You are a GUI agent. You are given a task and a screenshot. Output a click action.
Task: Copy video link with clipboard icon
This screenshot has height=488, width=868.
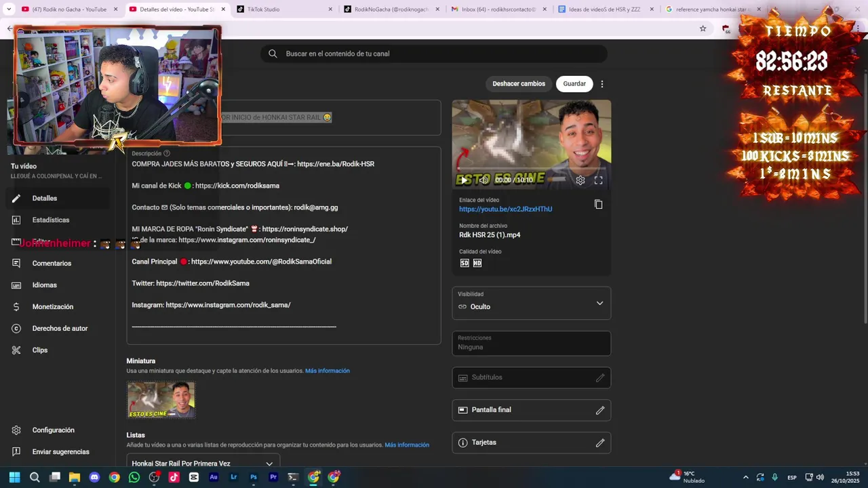pos(598,204)
